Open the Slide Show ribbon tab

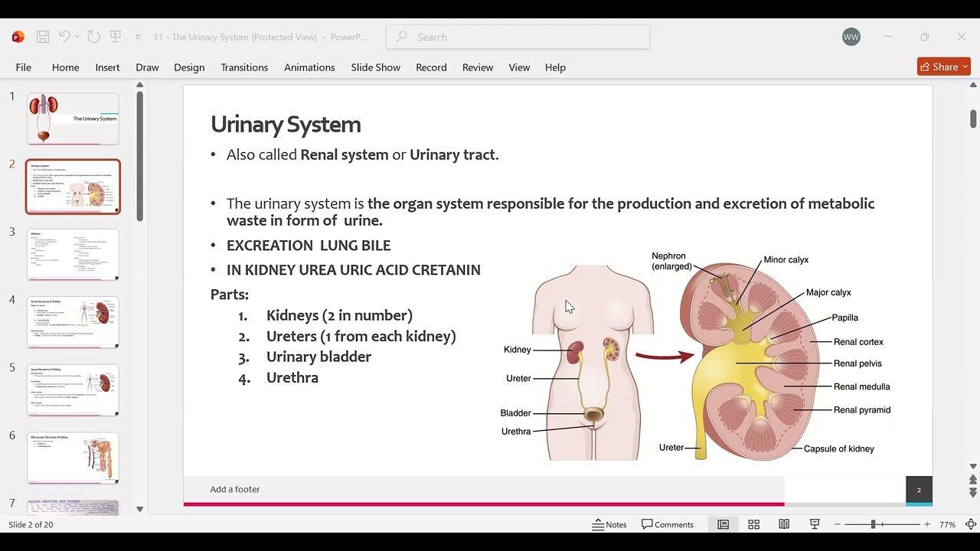pos(376,67)
